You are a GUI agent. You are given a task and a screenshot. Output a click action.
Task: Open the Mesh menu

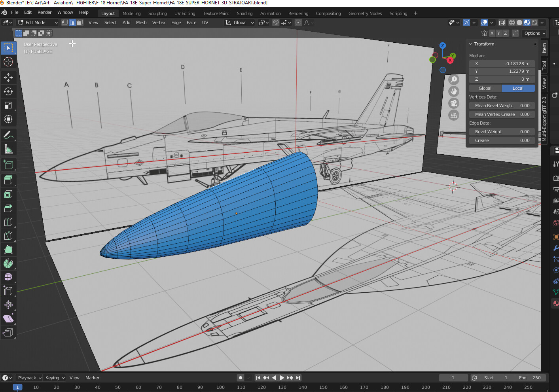click(141, 23)
